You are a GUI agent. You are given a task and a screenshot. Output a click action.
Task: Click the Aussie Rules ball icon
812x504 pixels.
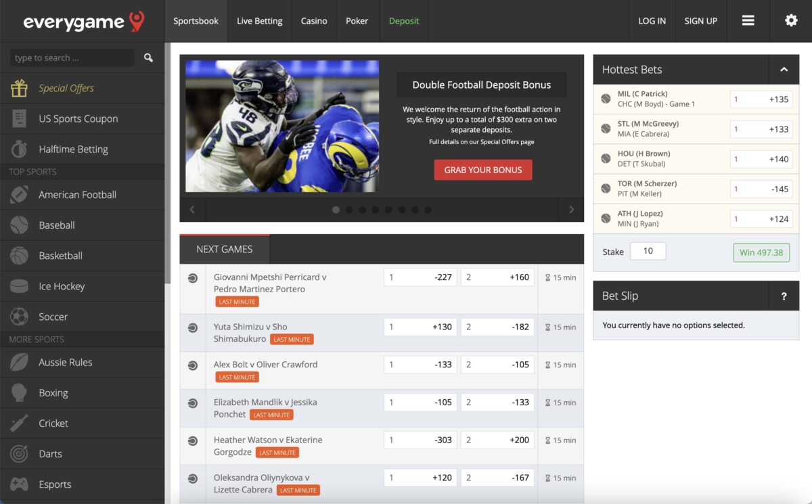point(19,363)
